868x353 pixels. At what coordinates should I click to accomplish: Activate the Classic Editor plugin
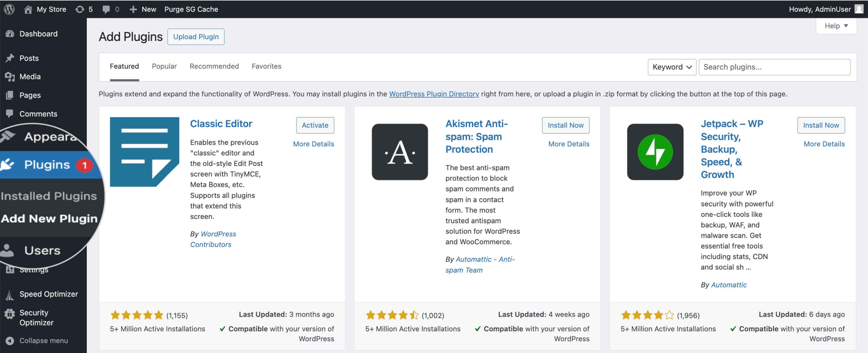(315, 125)
